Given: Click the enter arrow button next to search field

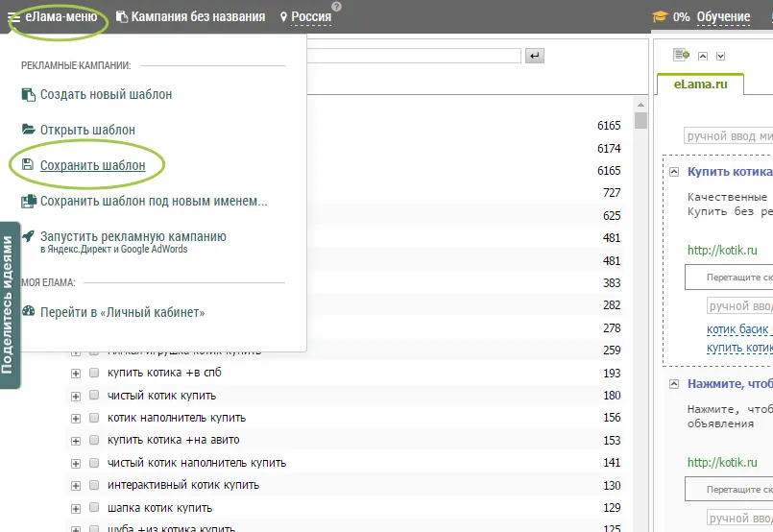Looking at the screenshot, I should 535,56.
